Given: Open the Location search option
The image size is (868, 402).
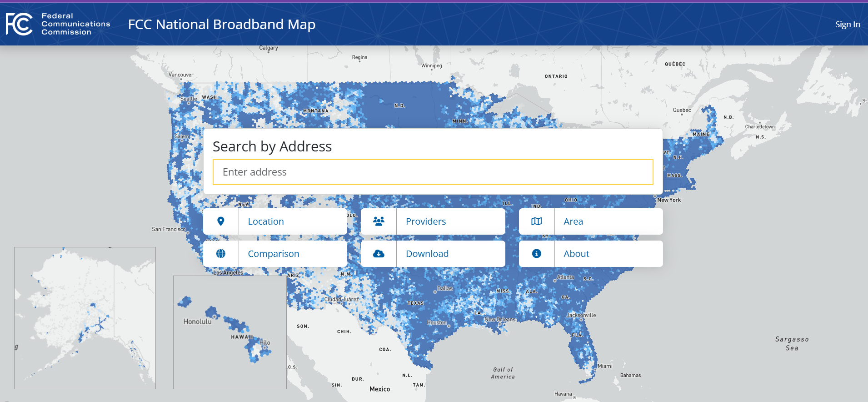Looking at the screenshot, I should click(x=275, y=221).
